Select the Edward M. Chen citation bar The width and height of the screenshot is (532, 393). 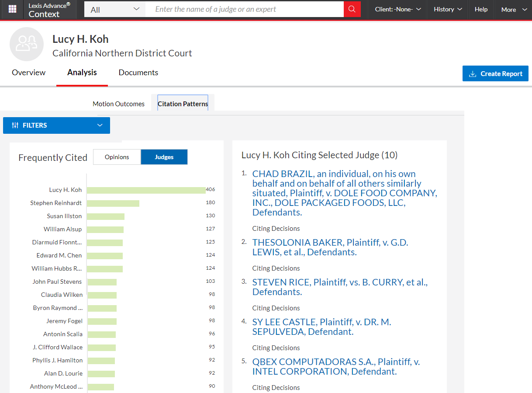coord(105,256)
